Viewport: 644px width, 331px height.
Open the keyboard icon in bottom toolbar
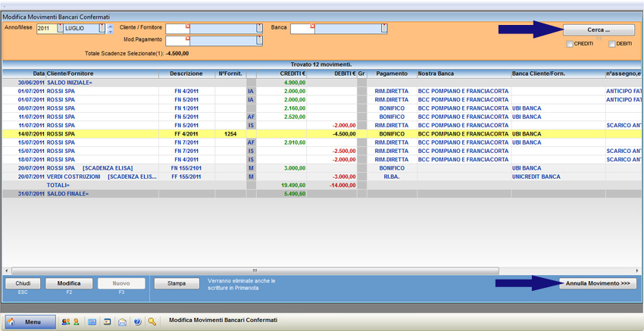92,322
